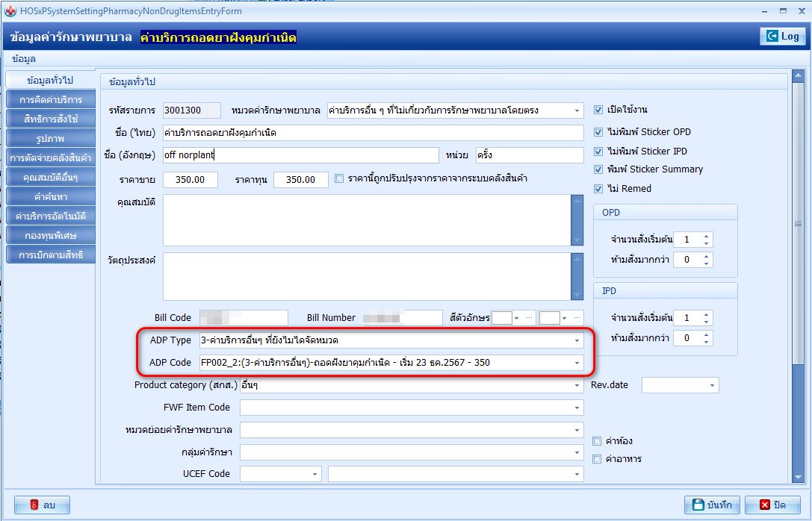Image resolution: width=812 pixels, height=521 pixels.
Task: Click the คุณสมบัติ text area
Action: [367, 220]
